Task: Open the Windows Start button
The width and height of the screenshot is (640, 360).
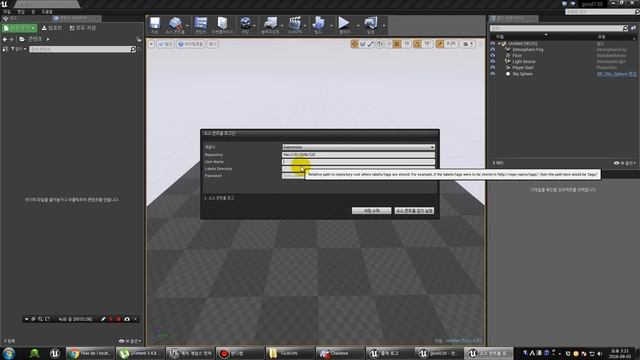Action: point(9,353)
